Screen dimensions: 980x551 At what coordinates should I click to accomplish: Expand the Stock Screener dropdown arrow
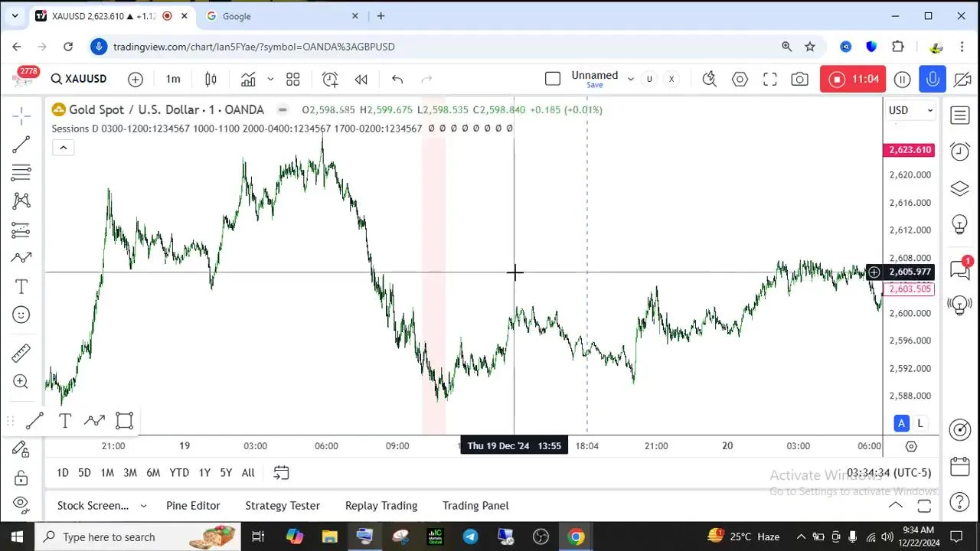[142, 506]
